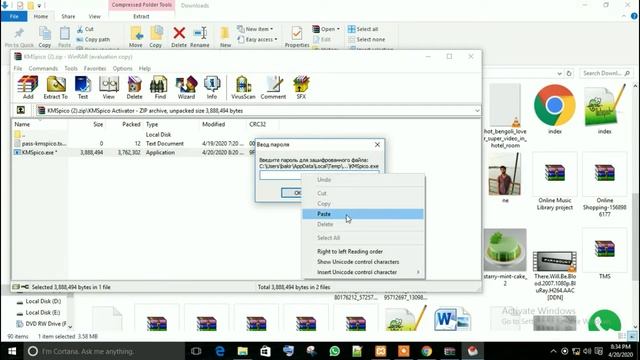This screenshot has width=640, height=360.
Task: Click the Search Downloads box
Action: (606, 73)
